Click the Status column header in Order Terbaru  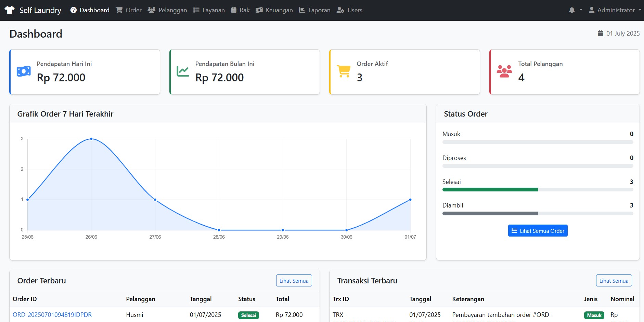[247, 299]
